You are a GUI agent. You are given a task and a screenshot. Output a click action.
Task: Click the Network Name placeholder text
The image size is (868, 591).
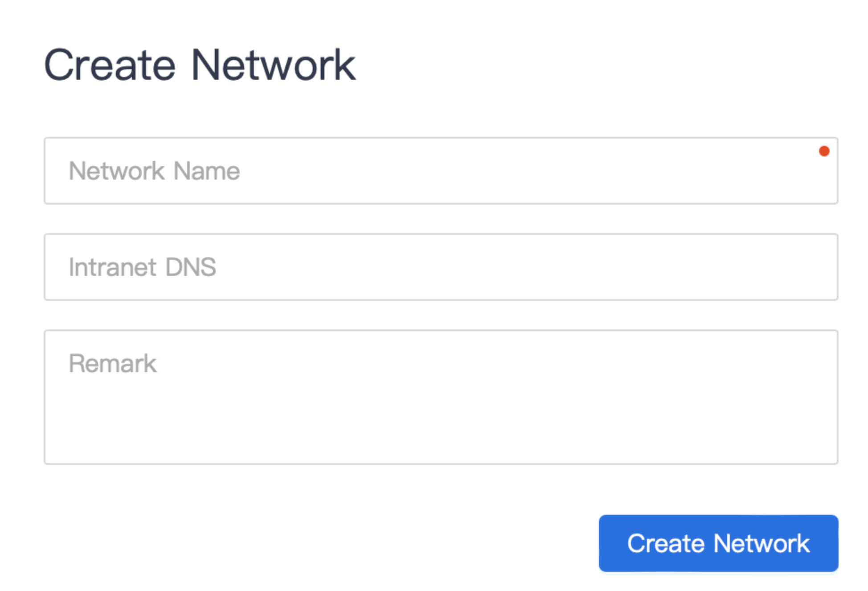coord(154,171)
